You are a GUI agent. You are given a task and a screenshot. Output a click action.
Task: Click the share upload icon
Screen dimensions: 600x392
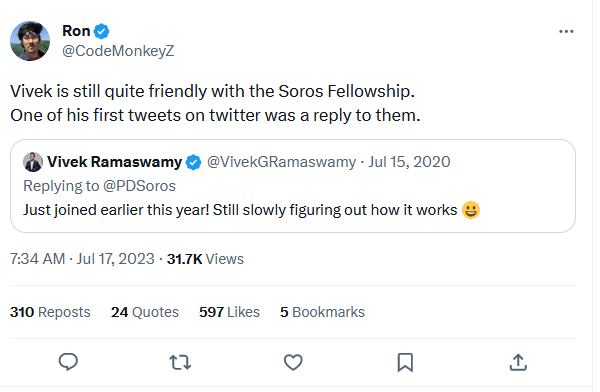coord(518,362)
